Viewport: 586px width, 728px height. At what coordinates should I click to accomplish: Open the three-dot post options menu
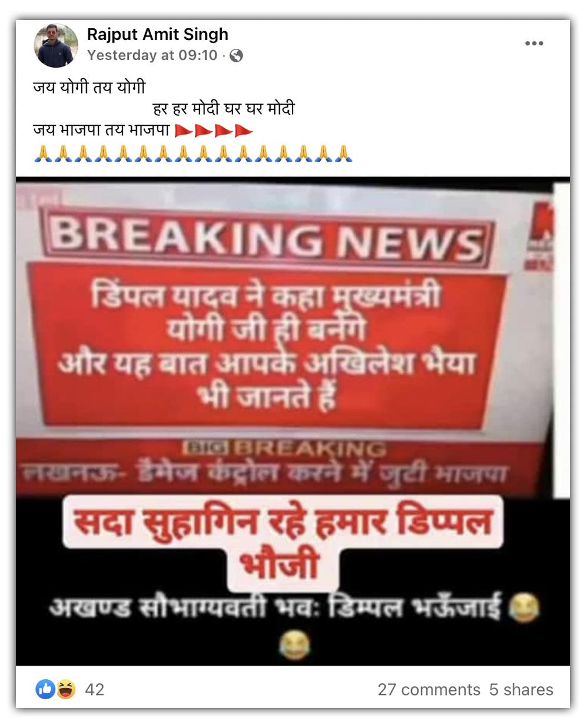coord(534,44)
